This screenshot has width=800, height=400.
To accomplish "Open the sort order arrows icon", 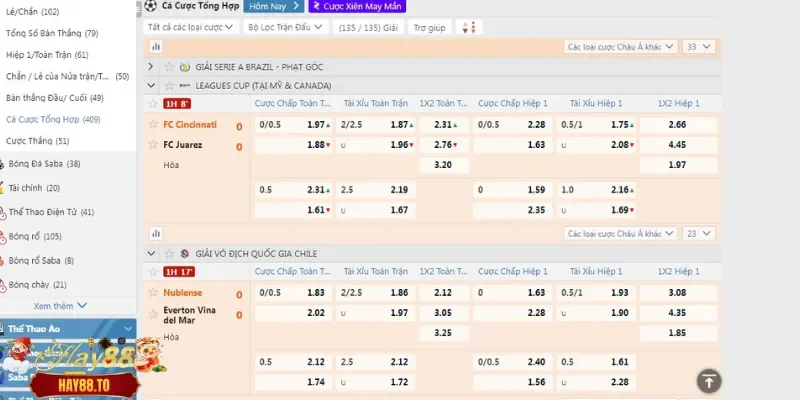I will pyautogui.click(x=466, y=27).
